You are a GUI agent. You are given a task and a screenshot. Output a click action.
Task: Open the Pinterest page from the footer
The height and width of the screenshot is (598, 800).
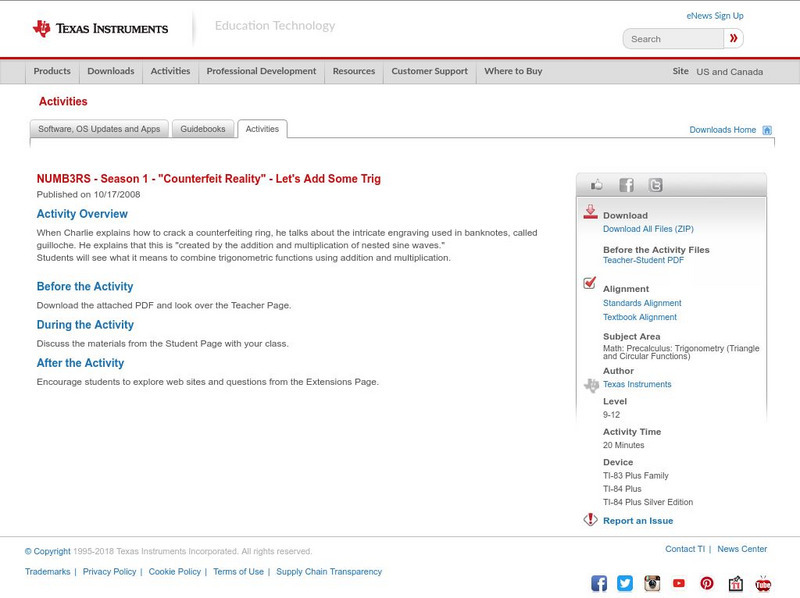click(707, 583)
